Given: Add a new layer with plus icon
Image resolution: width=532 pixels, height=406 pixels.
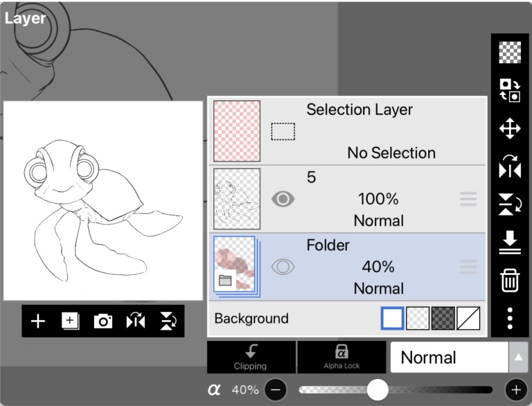Looking at the screenshot, I should click(38, 321).
